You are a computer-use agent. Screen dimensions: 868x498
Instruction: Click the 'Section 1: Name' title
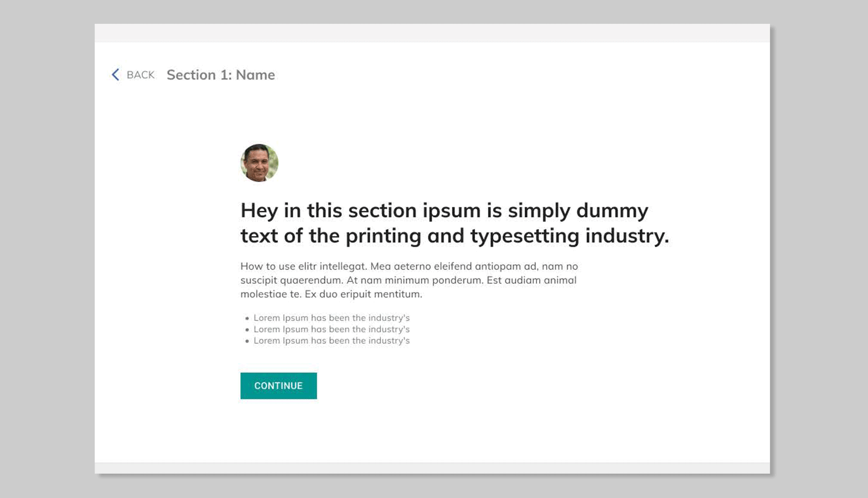coord(220,75)
